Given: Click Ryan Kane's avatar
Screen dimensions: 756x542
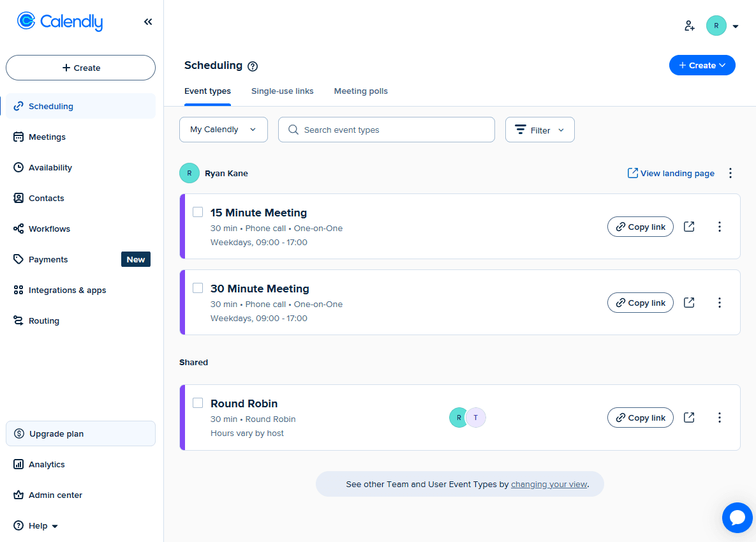Looking at the screenshot, I should coord(189,173).
